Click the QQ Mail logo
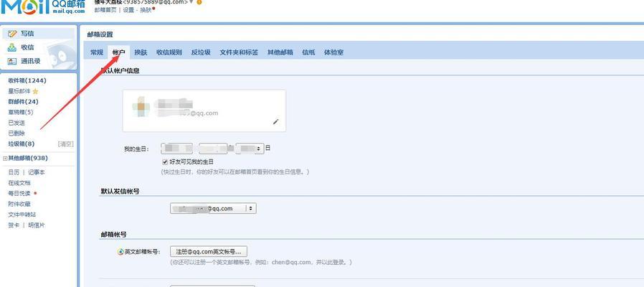The height and width of the screenshot is (287, 644). click(43, 7)
